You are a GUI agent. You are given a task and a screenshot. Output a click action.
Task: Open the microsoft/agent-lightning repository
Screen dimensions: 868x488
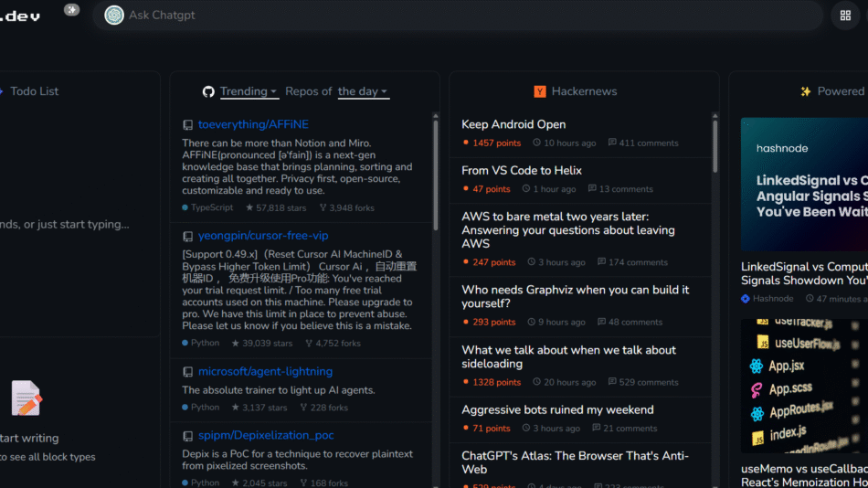pyautogui.click(x=265, y=372)
